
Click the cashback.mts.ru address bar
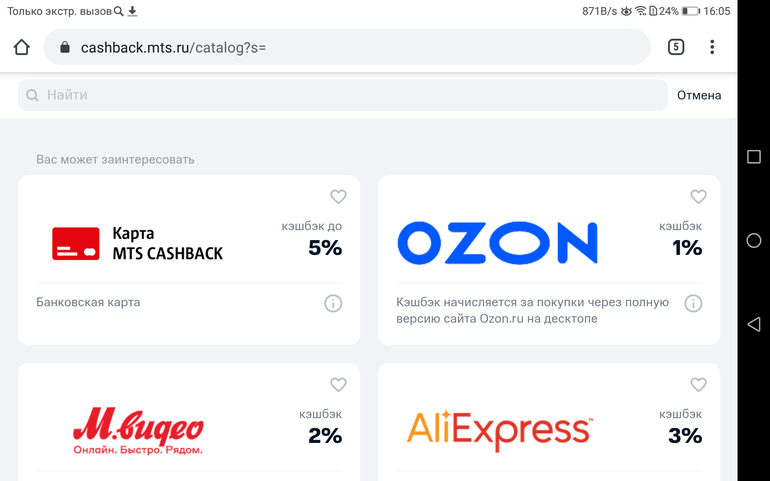click(x=350, y=47)
